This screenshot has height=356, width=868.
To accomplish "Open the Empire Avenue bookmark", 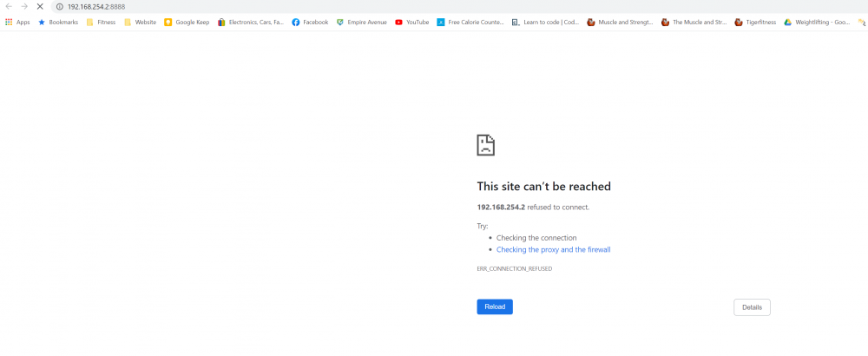I will click(x=362, y=23).
